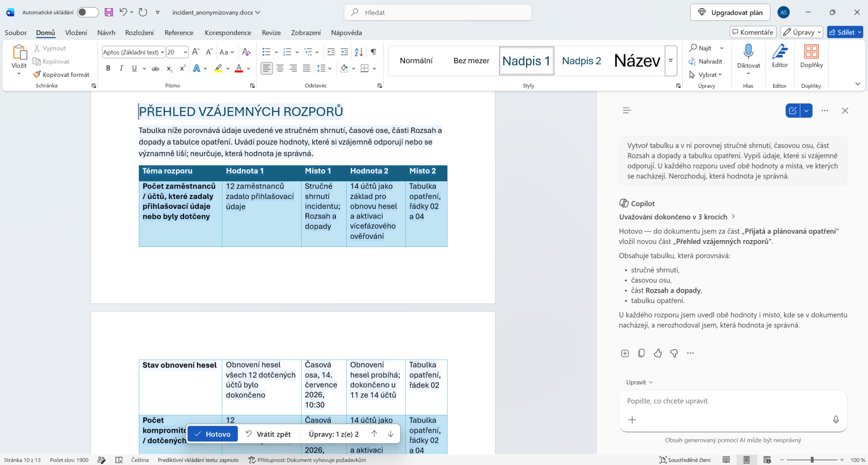Go to next edit with down arrow
This screenshot has width=868, height=465.
point(391,434)
